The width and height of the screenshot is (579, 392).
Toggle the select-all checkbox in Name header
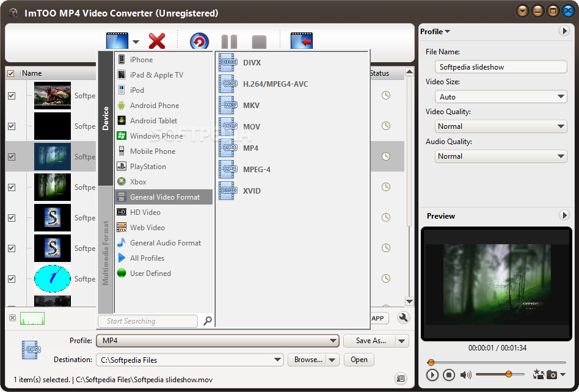(x=11, y=73)
